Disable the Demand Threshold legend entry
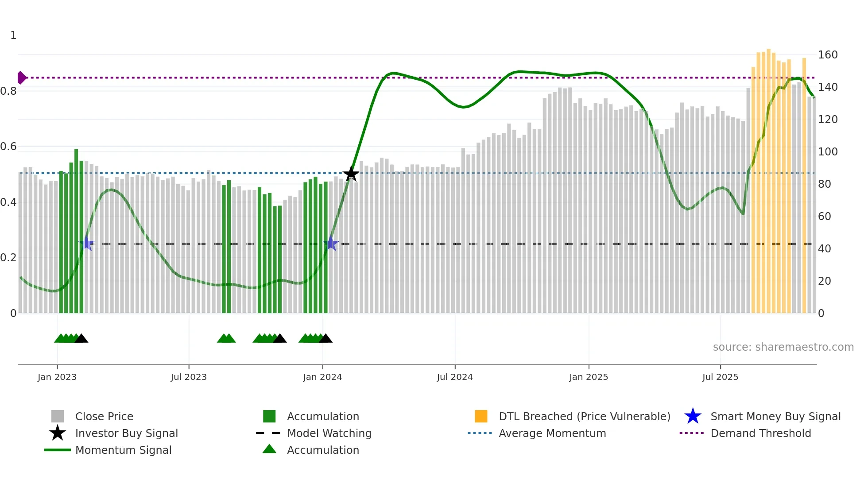868x488 pixels. pos(760,433)
